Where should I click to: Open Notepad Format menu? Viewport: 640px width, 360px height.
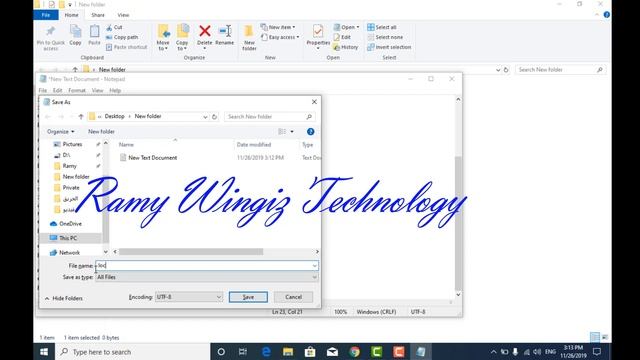pyautogui.click(x=77, y=90)
